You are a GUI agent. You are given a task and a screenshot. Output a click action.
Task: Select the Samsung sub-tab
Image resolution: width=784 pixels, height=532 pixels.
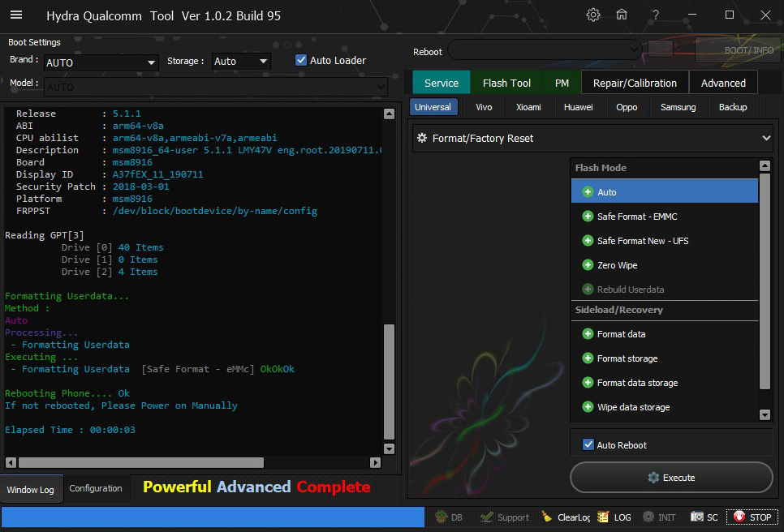tap(678, 107)
